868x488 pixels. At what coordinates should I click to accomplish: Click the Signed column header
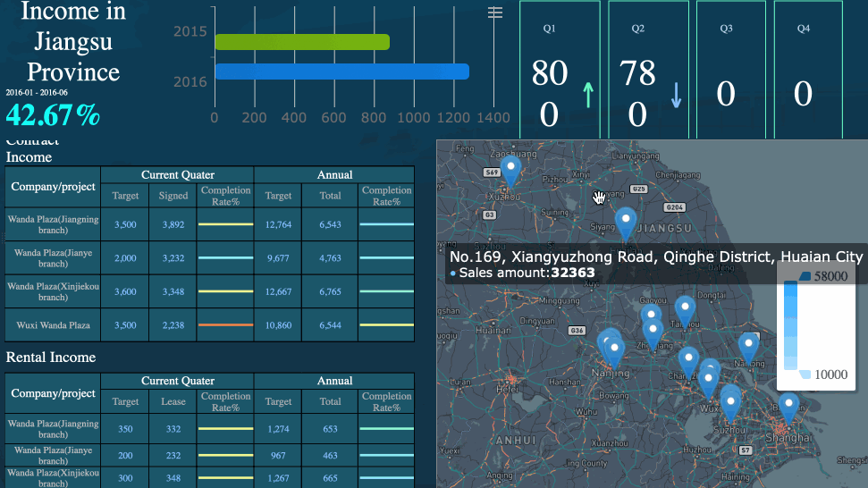173,196
